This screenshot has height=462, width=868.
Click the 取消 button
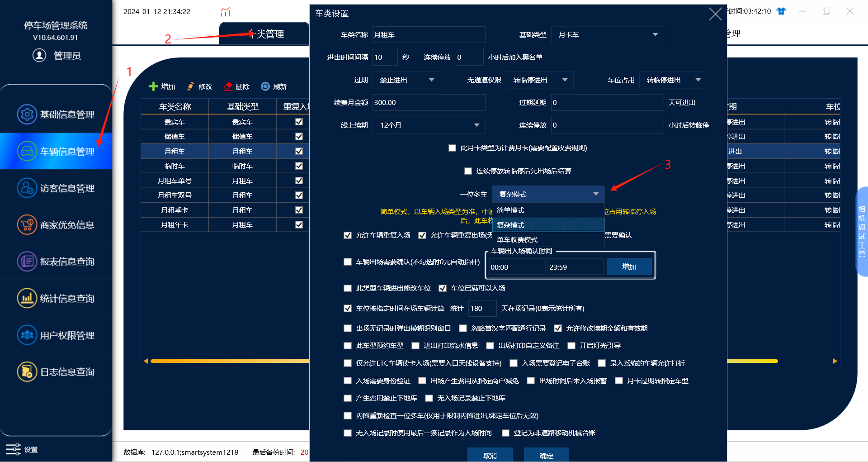(x=490, y=455)
